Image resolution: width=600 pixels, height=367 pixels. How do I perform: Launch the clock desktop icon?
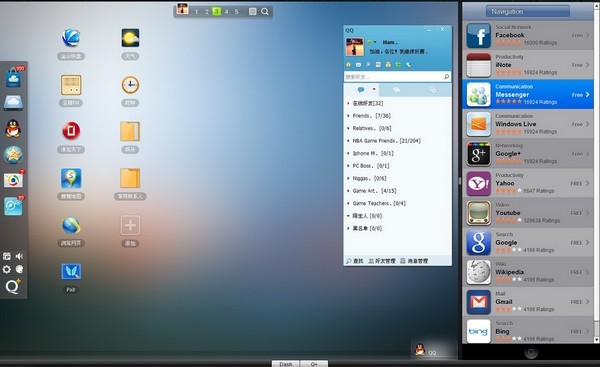tap(130, 85)
